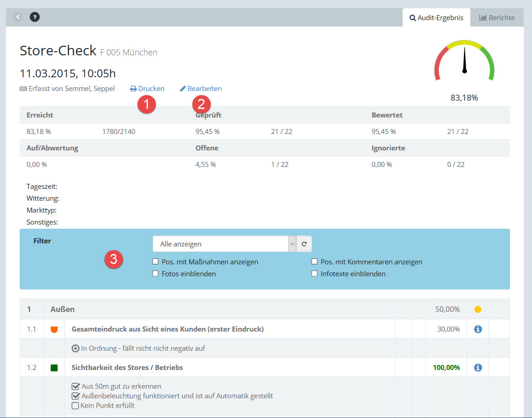Click the back arrow icon in header

(18, 17)
